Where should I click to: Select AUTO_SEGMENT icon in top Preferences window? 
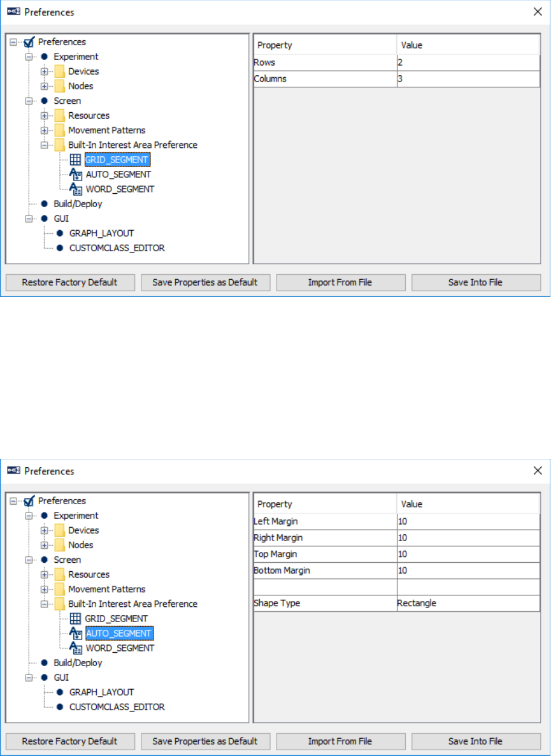(76, 175)
